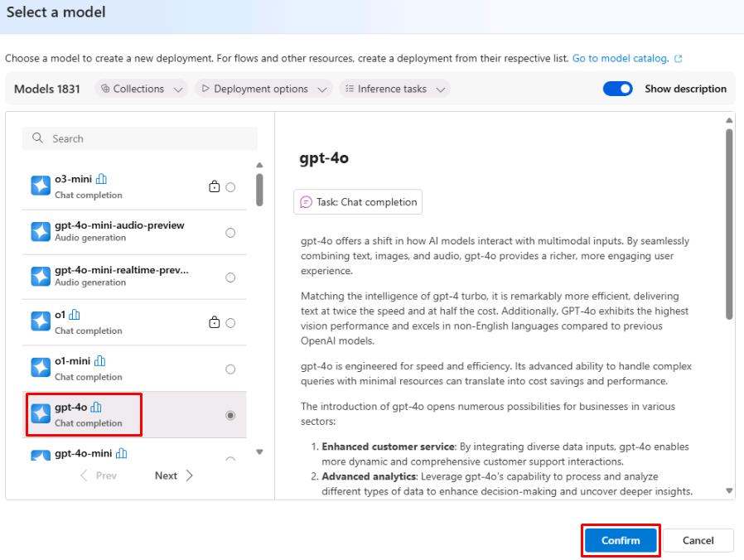Click the model list scrollbar thumb
The height and width of the screenshot is (560, 744).
coord(259,190)
